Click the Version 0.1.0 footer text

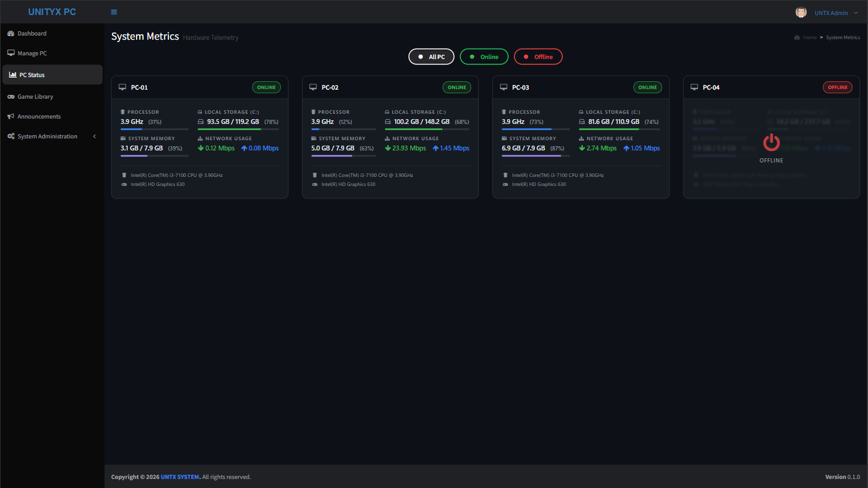coord(842,477)
